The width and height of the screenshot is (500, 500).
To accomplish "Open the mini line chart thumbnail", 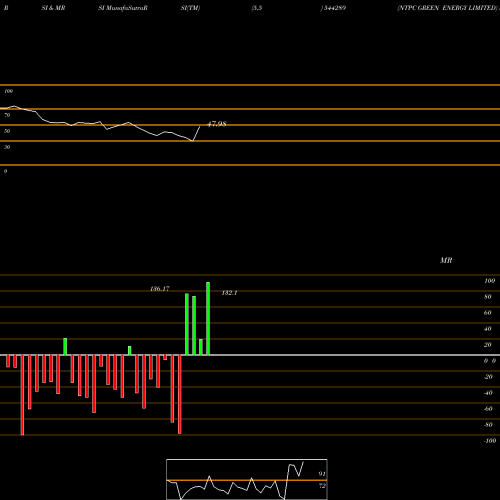I will pos(247,479).
